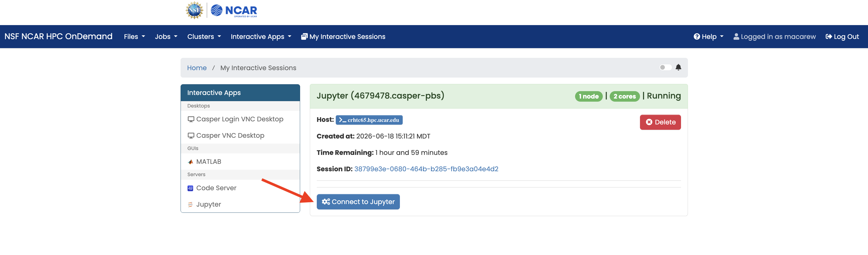Click the gears icon on Connect button
Viewport: 868px width, 255px height.
coord(326,201)
